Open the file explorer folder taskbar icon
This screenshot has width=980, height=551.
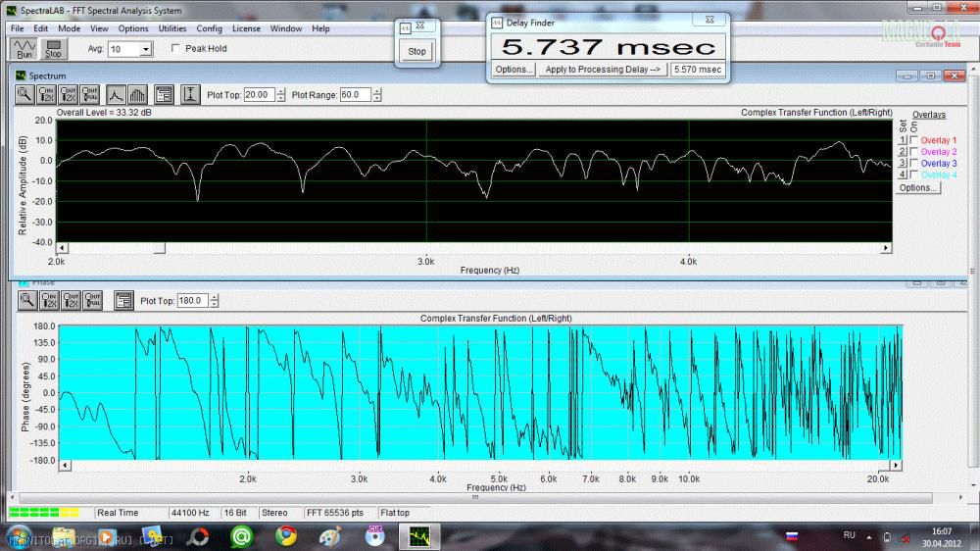[x=63, y=536]
